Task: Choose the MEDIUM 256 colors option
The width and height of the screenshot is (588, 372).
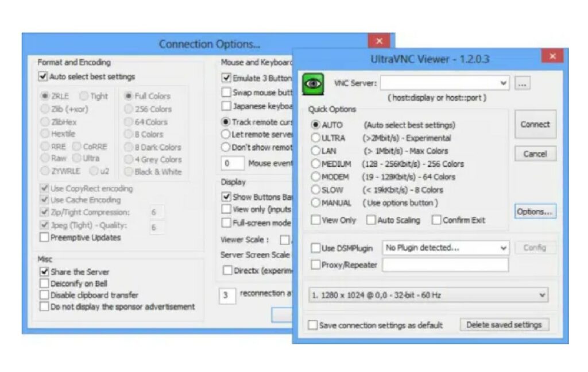Action: coord(316,164)
